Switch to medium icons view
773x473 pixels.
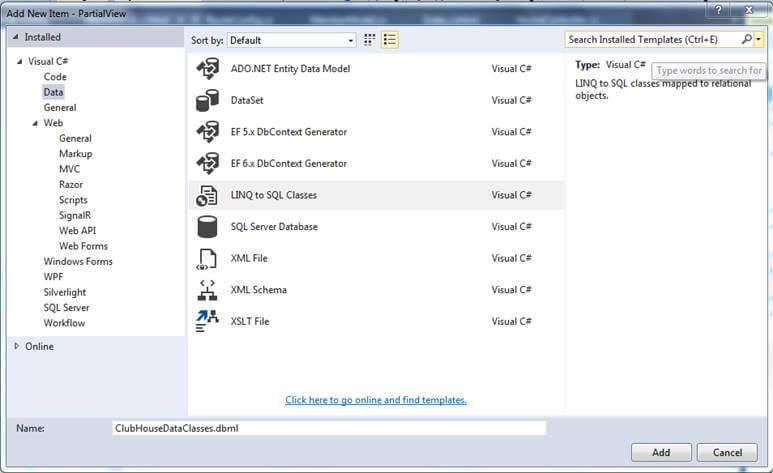pos(369,40)
